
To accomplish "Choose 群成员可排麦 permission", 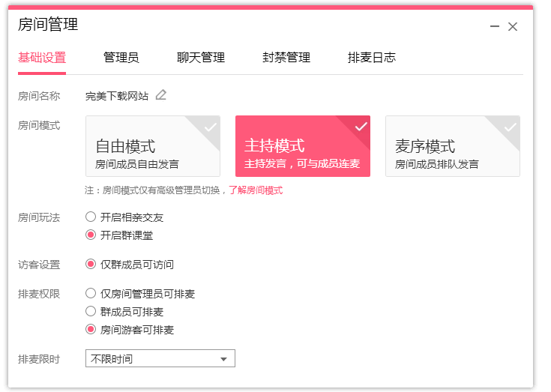I will (91, 312).
